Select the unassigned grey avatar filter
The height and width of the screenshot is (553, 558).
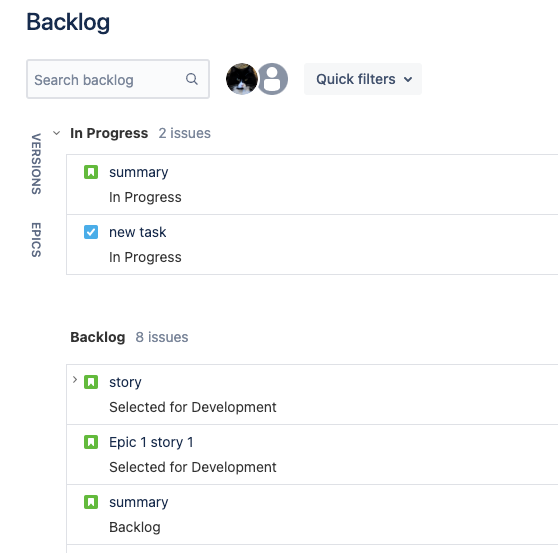click(273, 79)
